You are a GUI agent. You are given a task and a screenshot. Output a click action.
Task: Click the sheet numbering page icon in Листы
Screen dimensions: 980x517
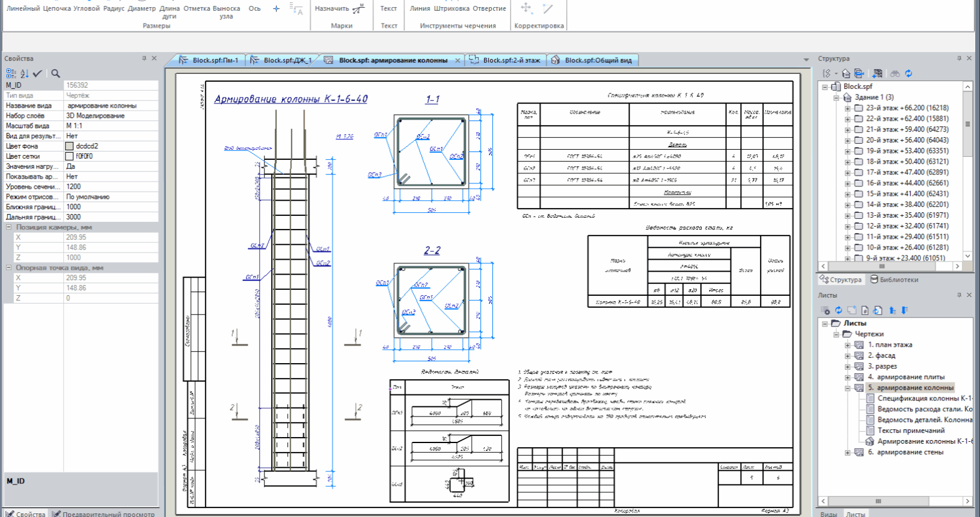865,310
